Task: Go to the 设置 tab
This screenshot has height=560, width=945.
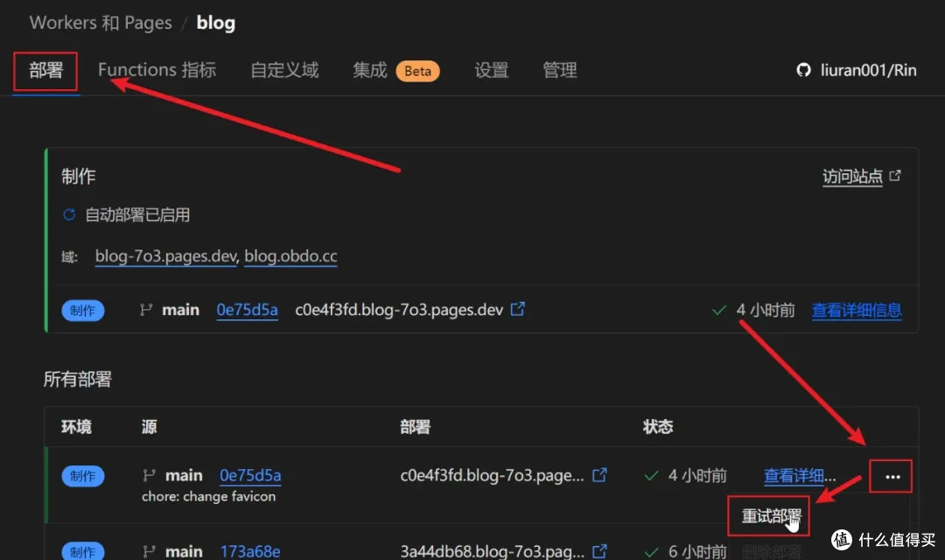Action: click(x=491, y=70)
